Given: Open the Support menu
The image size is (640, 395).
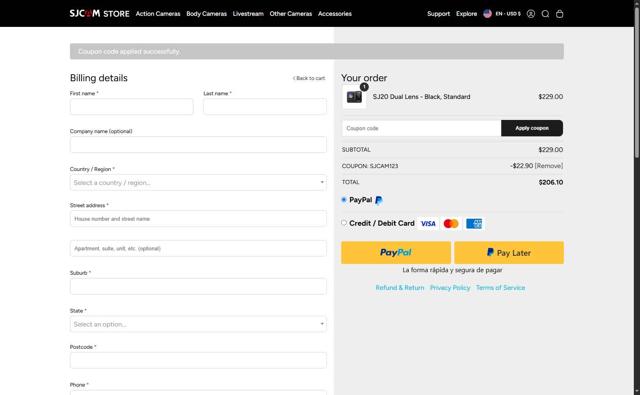Looking at the screenshot, I should click(438, 13).
